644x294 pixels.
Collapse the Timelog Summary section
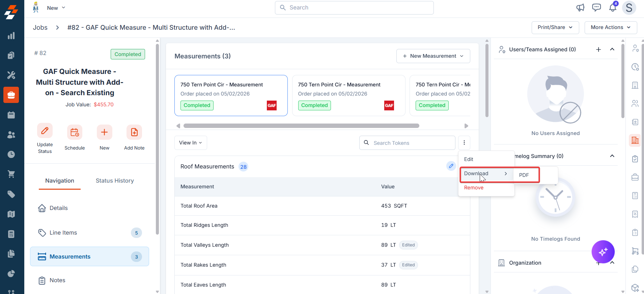pyautogui.click(x=612, y=156)
